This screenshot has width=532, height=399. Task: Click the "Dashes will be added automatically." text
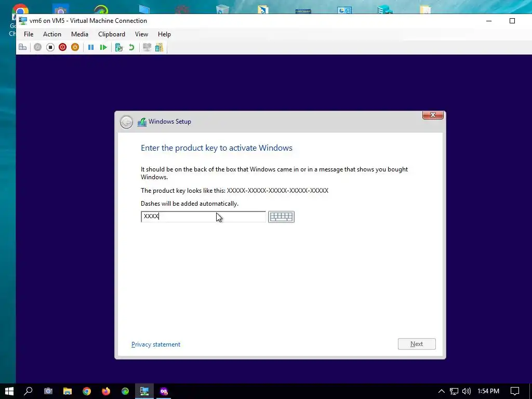[190, 204]
